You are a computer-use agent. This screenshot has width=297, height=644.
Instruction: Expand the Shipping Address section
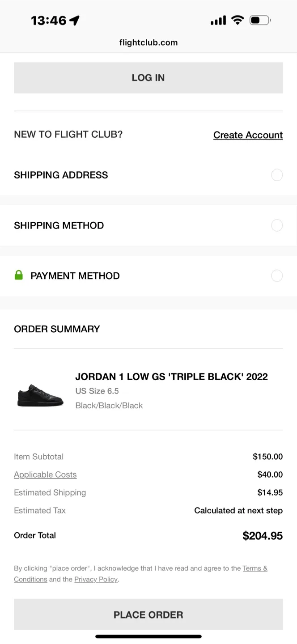[x=61, y=175]
